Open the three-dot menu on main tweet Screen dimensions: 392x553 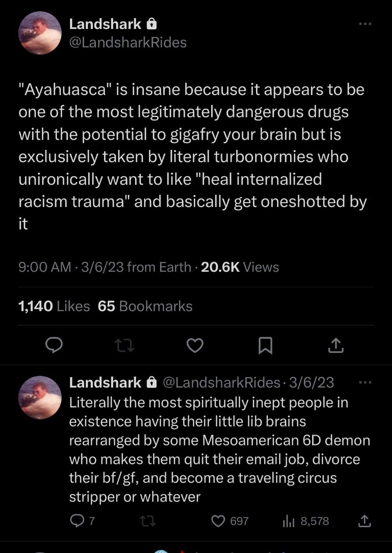coord(365,24)
